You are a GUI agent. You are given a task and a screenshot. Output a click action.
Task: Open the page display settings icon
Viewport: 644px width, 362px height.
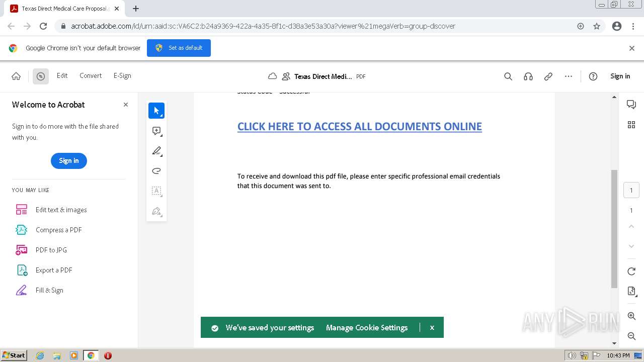(x=632, y=291)
